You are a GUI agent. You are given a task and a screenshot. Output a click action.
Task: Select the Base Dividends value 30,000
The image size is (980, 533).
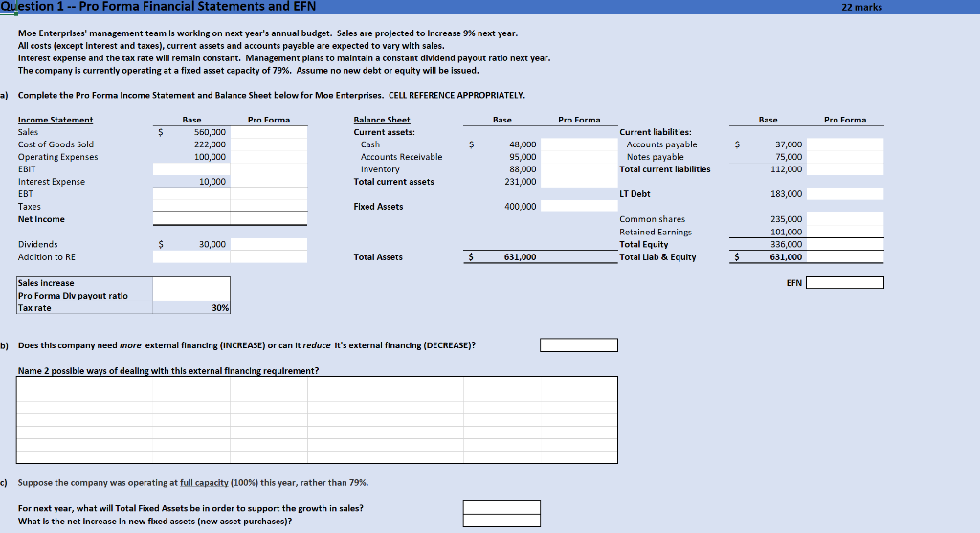[x=212, y=244]
